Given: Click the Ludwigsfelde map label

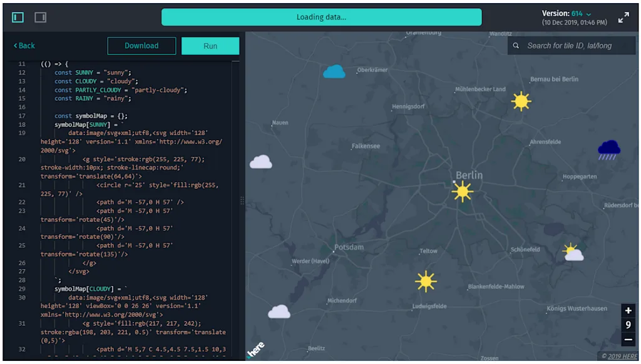Looking at the screenshot, I should pos(429,306).
